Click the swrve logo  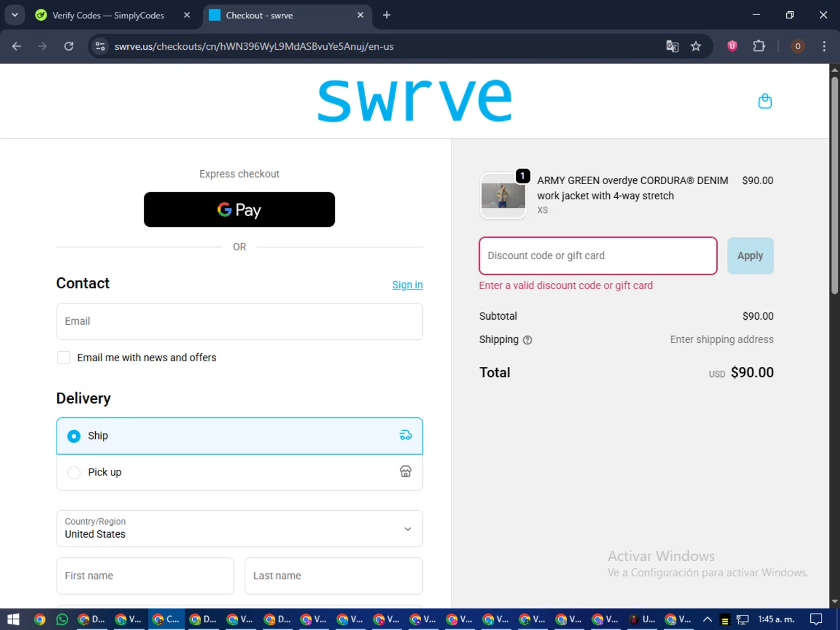(x=415, y=100)
